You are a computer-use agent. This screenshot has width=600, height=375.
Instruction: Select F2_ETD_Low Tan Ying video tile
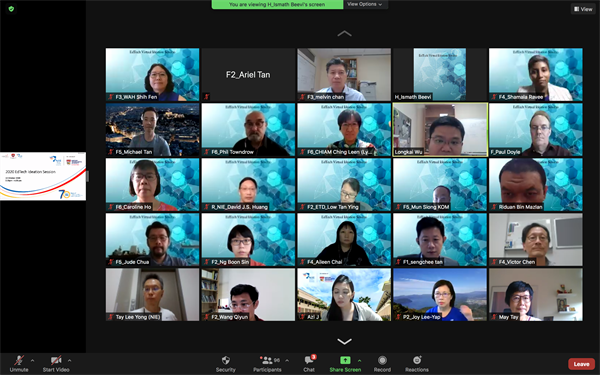[344, 185]
